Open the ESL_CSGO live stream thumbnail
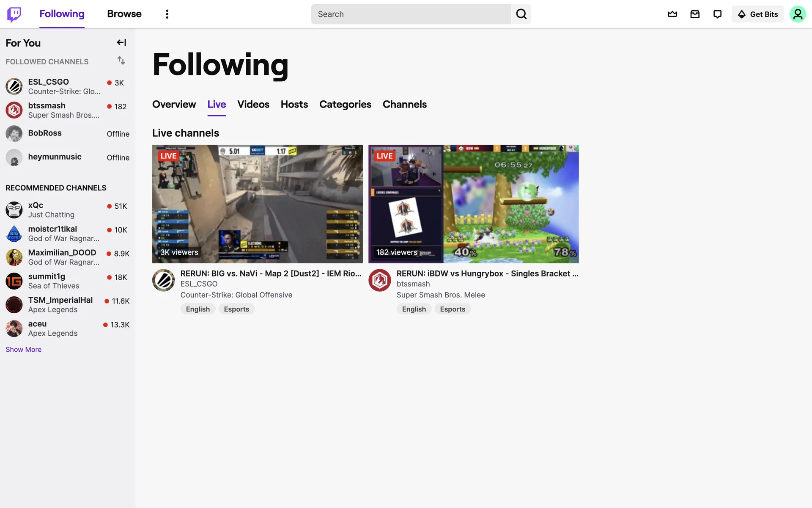 coord(257,204)
